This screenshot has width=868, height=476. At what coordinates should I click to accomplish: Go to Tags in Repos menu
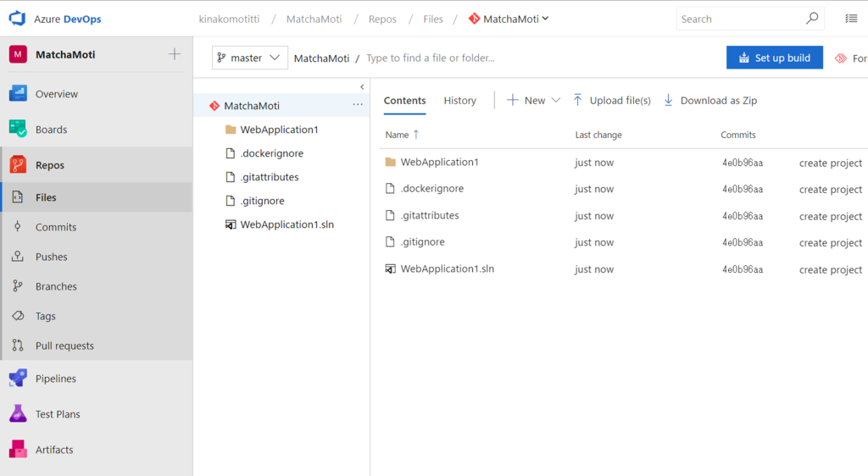46,316
